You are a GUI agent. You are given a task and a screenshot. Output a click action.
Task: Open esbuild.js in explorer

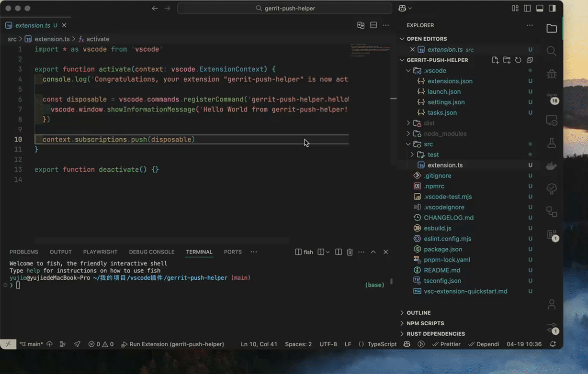tap(438, 228)
